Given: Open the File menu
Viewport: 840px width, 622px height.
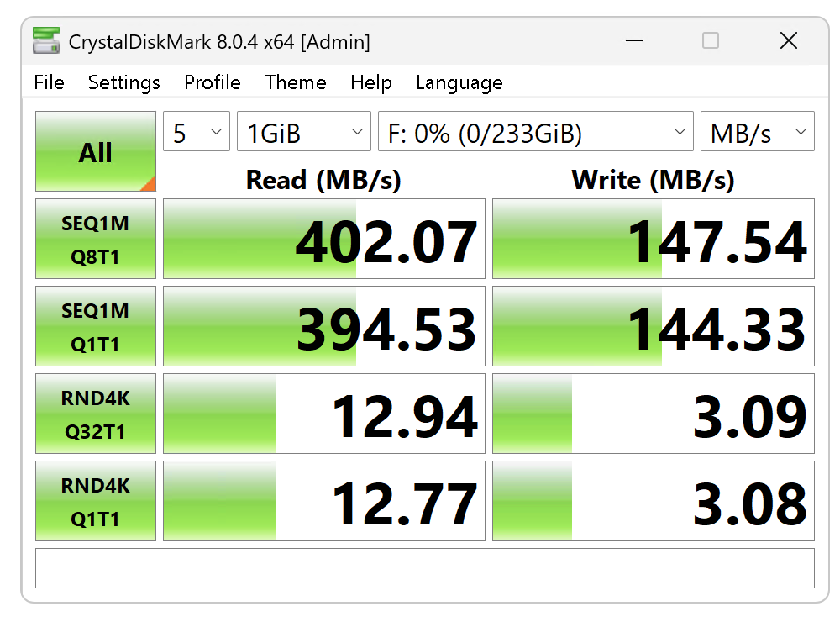Looking at the screenshot, I should [x=49, y=82].
